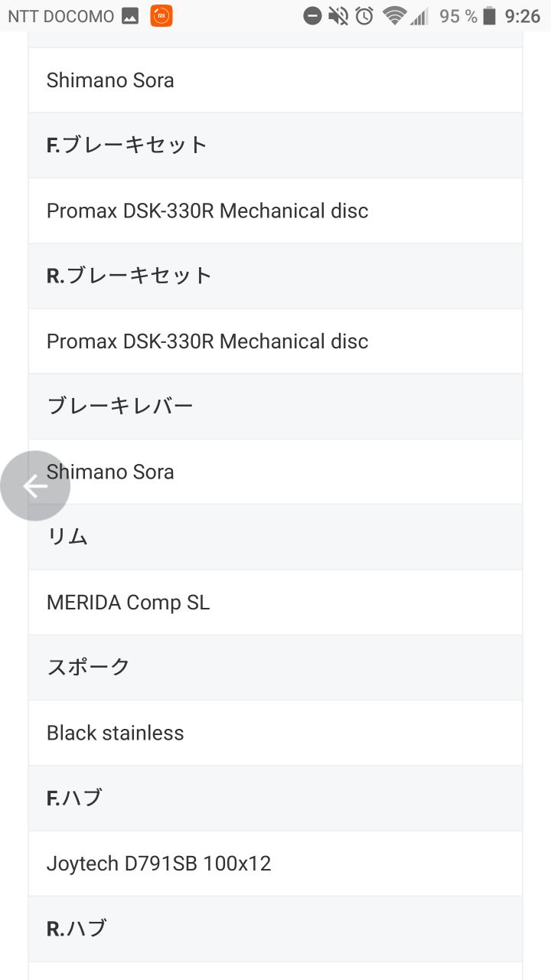Tap the F.ハブ header row

[x=275, y=798]
